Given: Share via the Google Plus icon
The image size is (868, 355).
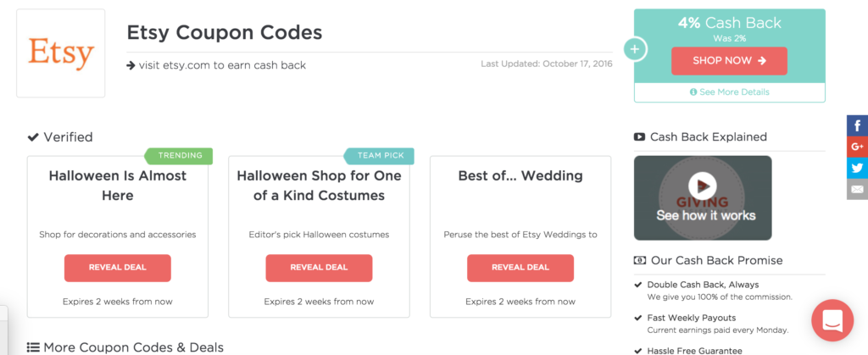Looking at the screenshot, I should (858, 147).
